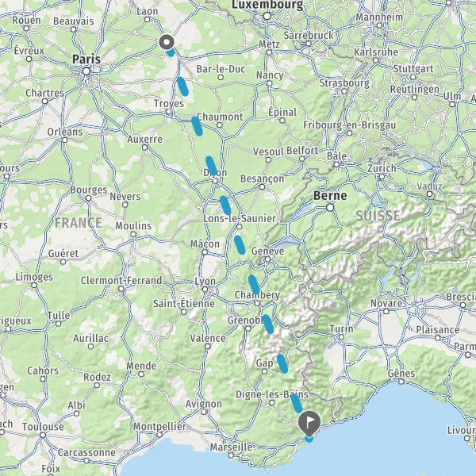
Task: Select the Luxembourg city marker
Action: (x=267, y=16)
